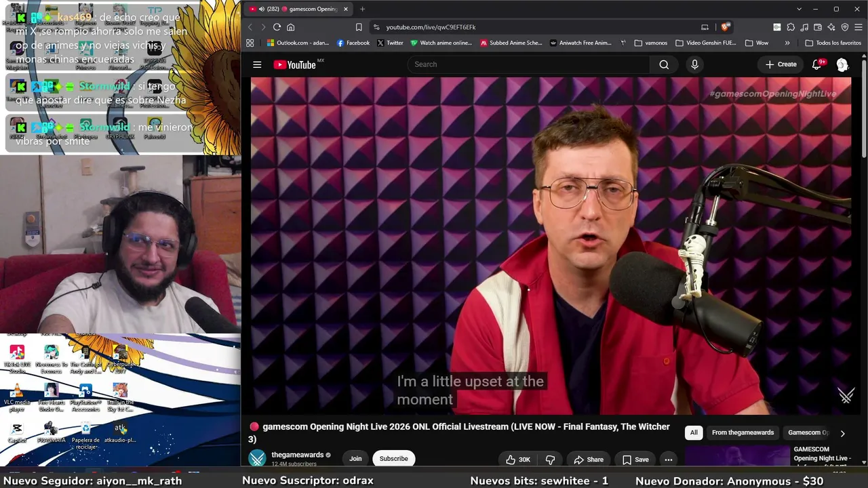Click the Join channel button

355,459
